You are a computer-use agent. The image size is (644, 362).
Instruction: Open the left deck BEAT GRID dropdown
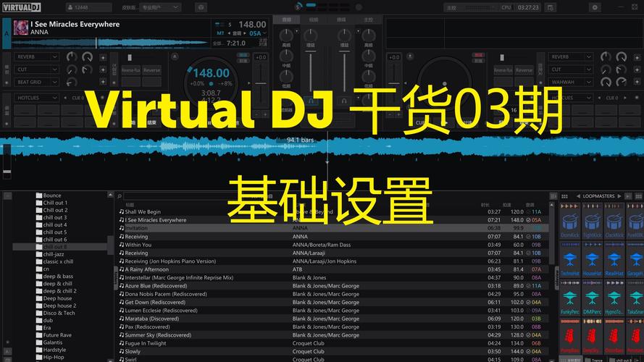coord(36,82)
